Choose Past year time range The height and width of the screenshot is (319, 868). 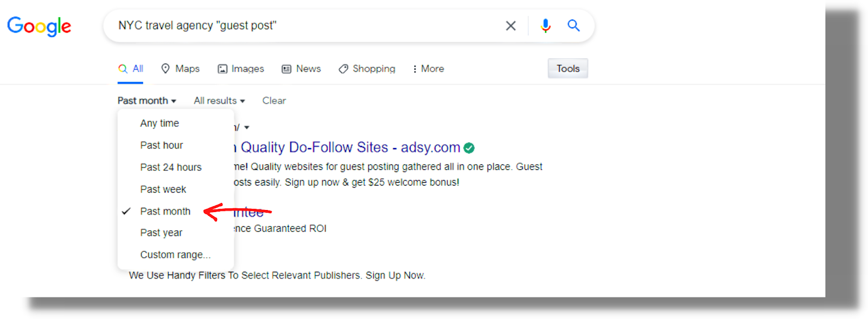[161, 233]
